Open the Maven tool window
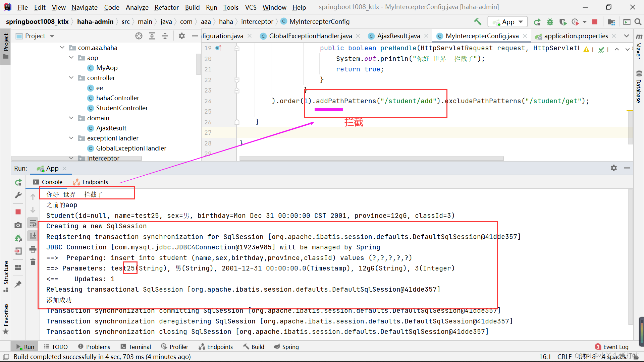Viewport: 644px width, 362px height. click(639, 47)
